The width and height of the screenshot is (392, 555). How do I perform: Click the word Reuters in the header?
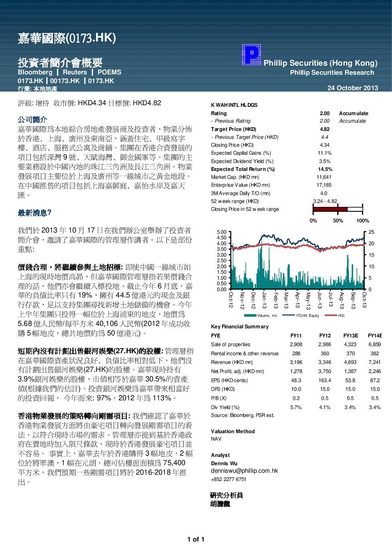tap(75, 72)
